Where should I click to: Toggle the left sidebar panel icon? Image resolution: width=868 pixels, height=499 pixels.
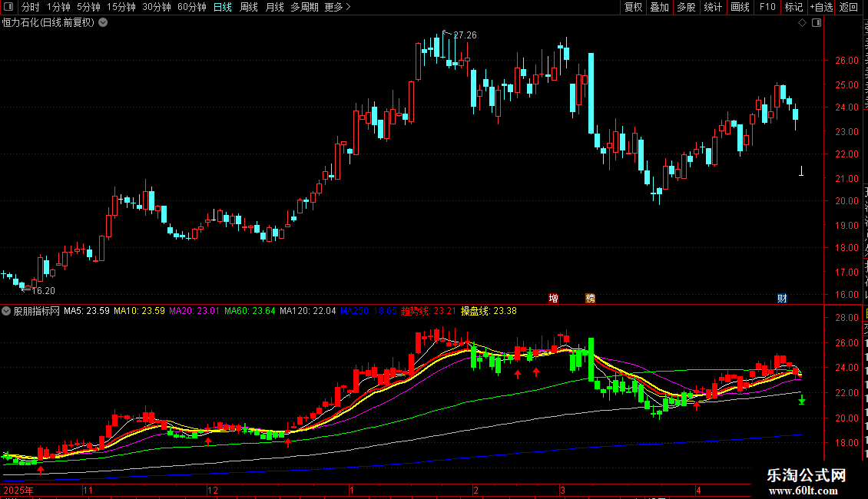pyautogui.click(x=8, y=7)
